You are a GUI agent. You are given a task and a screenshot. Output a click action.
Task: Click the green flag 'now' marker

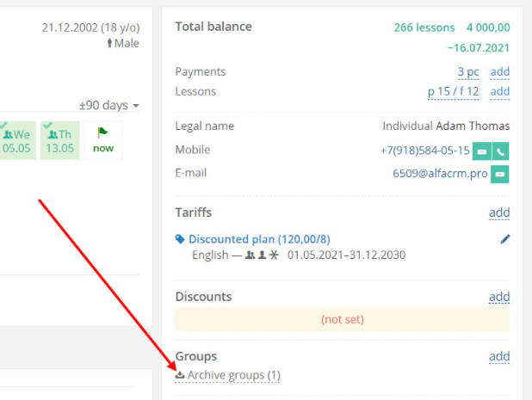pos(102,140)
